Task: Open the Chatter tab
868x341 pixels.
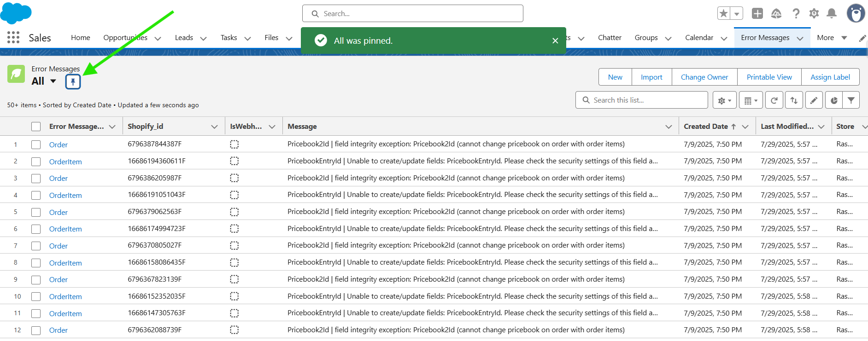Action: (x=609, y=38)
